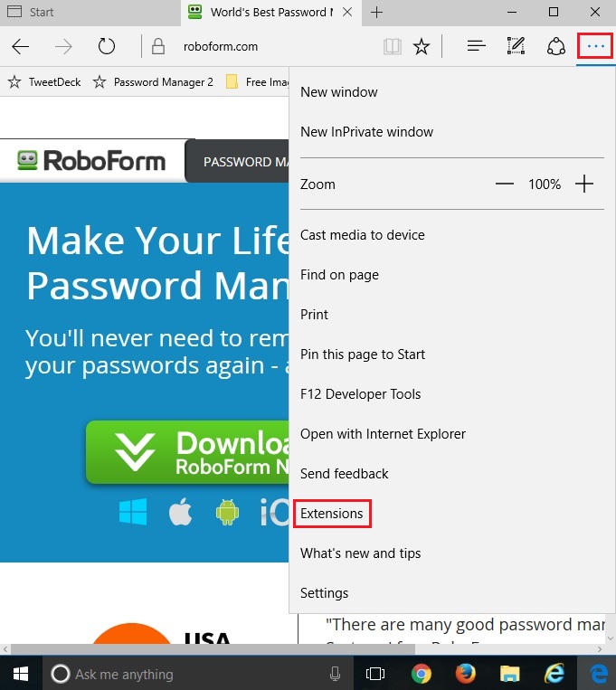The width and height of the screenshot is (616, 690).
Task: Open the Hub (three lines) icon
Action: [x=476, y=46]
